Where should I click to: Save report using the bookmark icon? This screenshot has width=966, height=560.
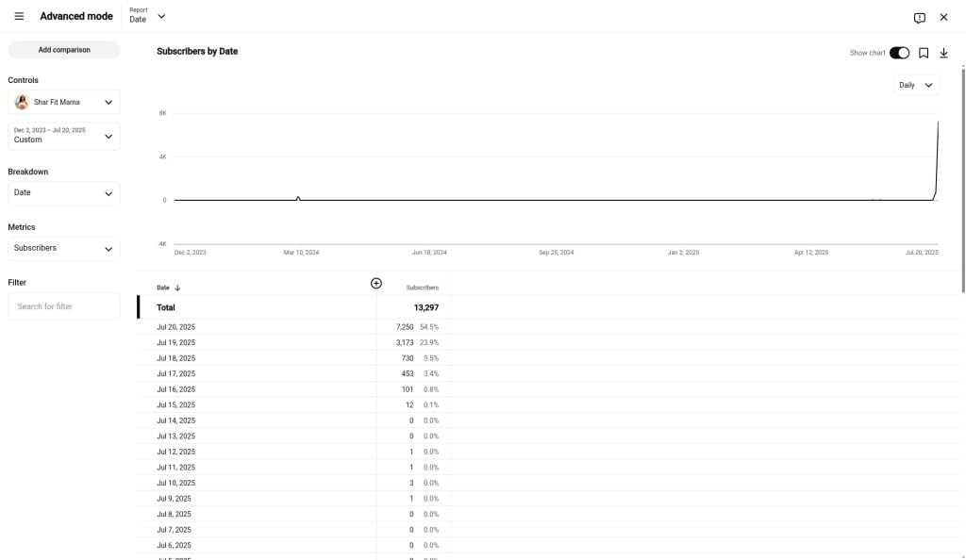(x=924, y=53)
